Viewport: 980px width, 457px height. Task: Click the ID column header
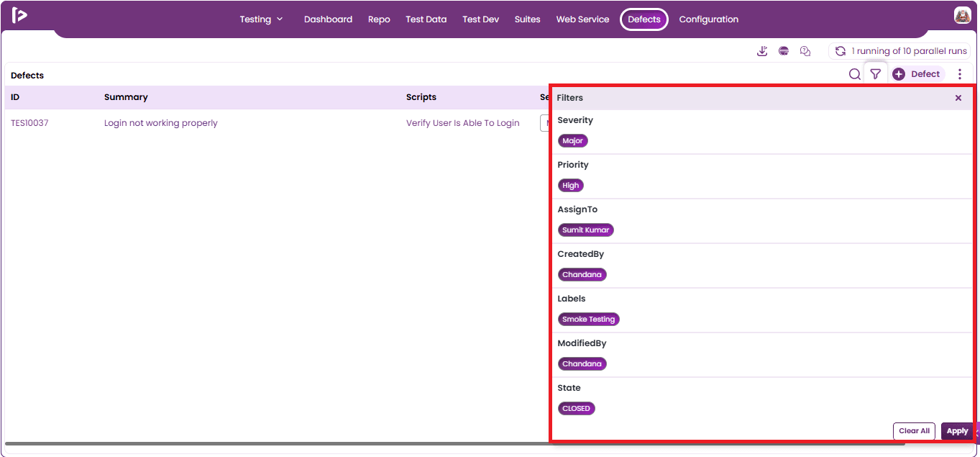click(15, 97)
